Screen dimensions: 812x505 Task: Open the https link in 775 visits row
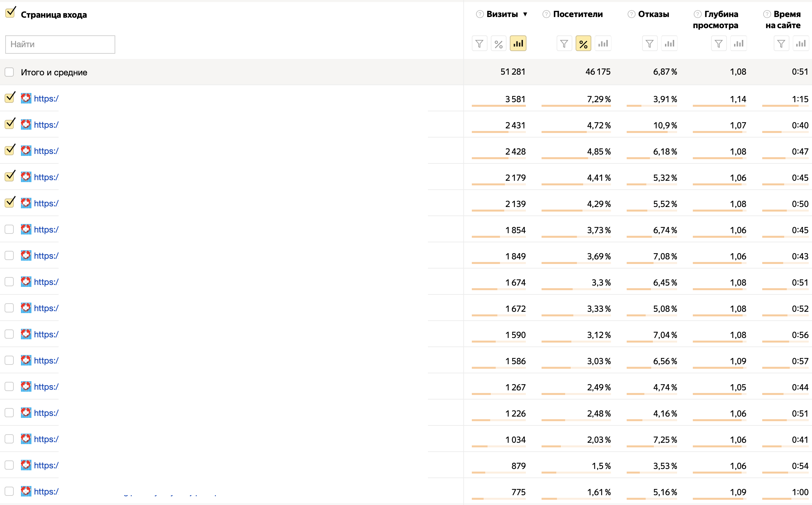pyautogui.click(x=46, y=492)
